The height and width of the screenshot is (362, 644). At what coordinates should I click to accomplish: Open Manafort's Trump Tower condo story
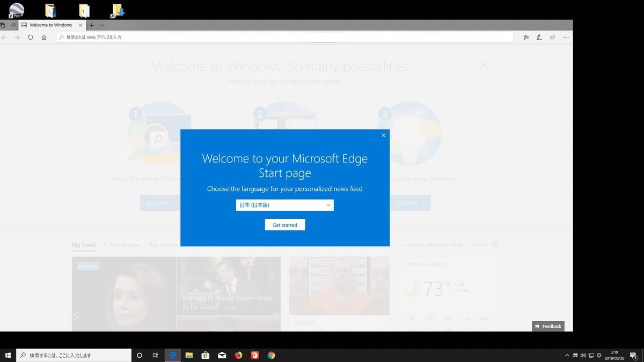(x=228, y=302)
